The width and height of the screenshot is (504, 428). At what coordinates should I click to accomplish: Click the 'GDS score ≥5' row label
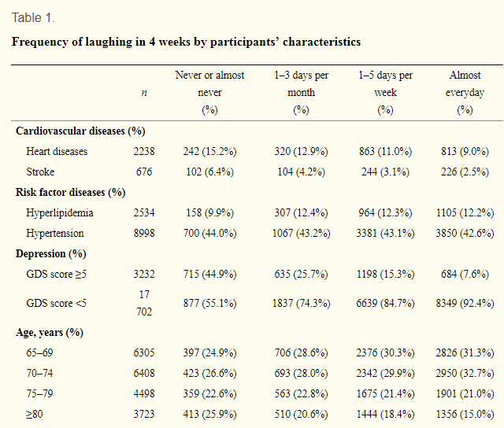coord(57,274)
